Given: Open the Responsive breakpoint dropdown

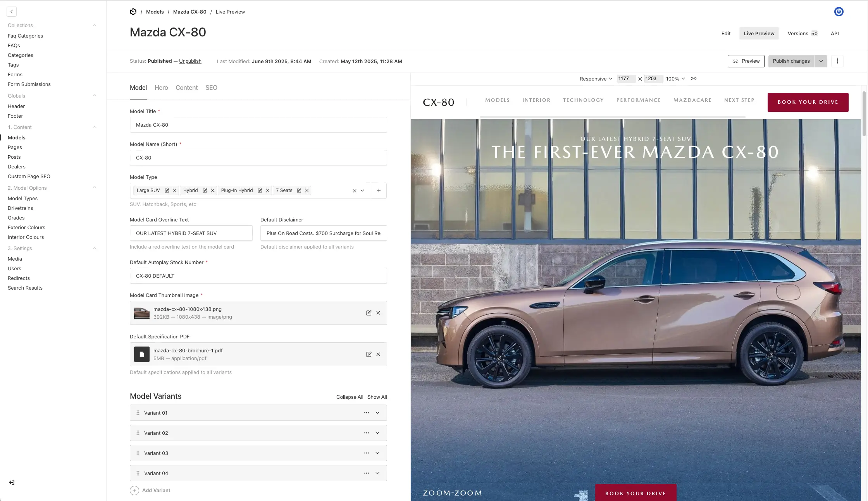Looking at the screenshot, I should click(x=596, y=79).
